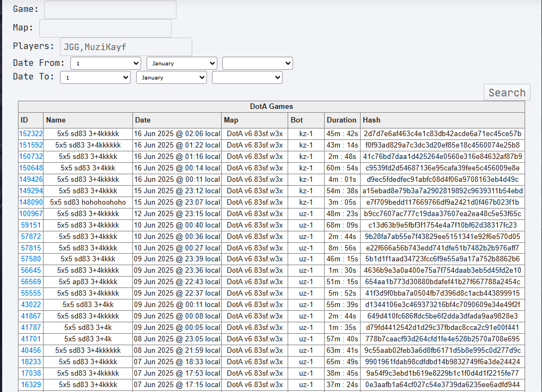Click the ID column header
This screenshot has width=542, height=392.
[x=31, y=120]
